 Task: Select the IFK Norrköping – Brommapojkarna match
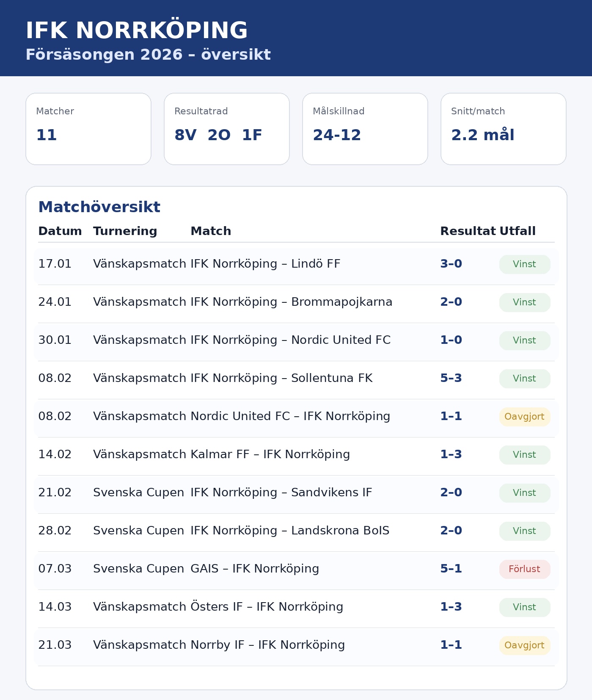291,302
